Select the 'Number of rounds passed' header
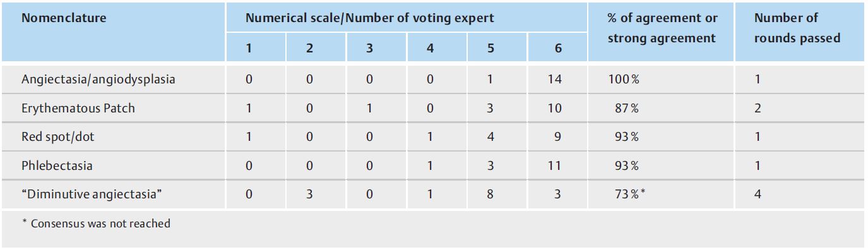This screenshot has height=252, width=868. point(797,28)
